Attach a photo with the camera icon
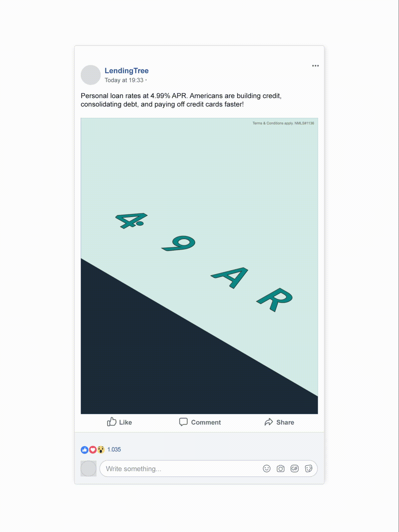 [x=281, y=469]
